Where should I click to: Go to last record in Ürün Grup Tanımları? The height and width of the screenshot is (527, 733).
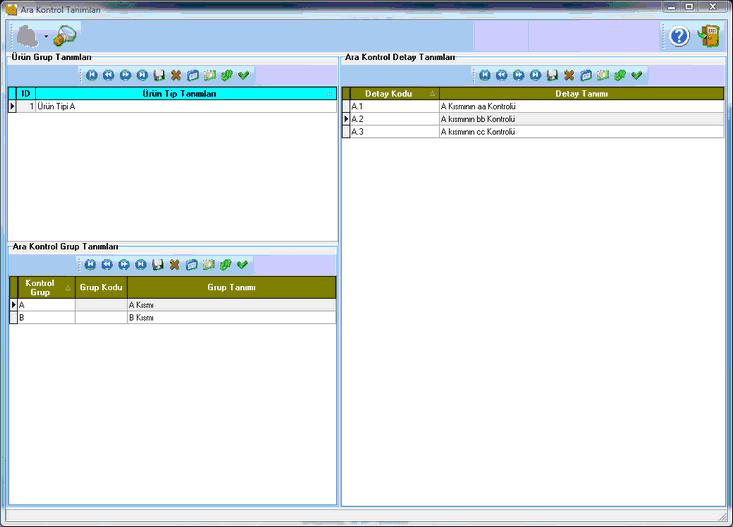coord(142,75)
